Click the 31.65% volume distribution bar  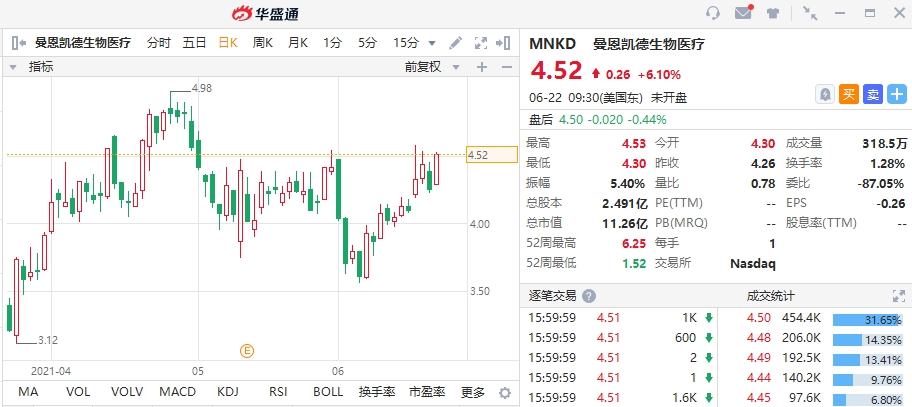(868, 320)
